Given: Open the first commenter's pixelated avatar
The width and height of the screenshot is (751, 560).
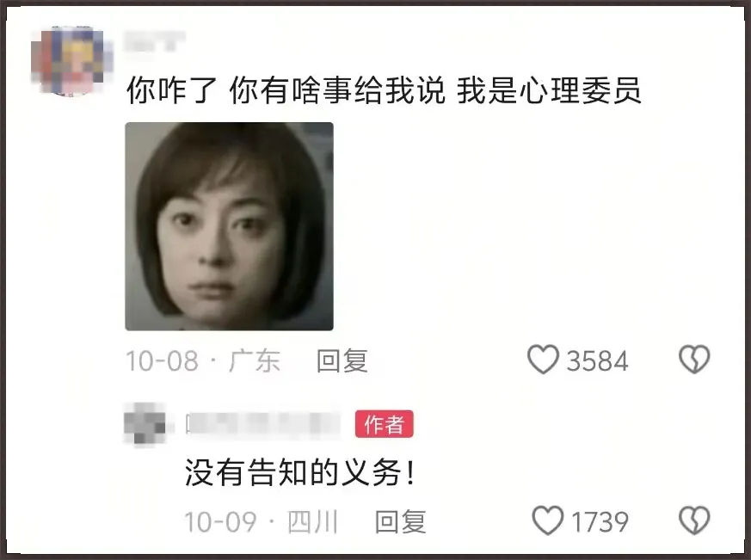Looking at the screenshot, I should (x=71, y=61).
